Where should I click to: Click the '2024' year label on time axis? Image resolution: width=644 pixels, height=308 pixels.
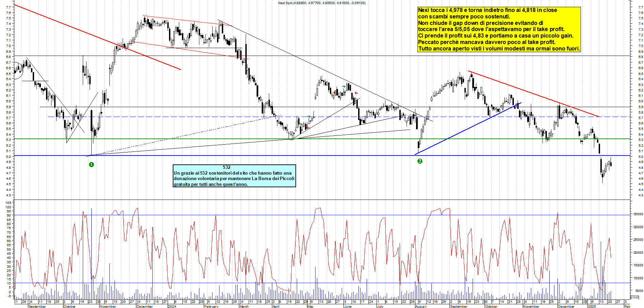[x=172, y=306]
